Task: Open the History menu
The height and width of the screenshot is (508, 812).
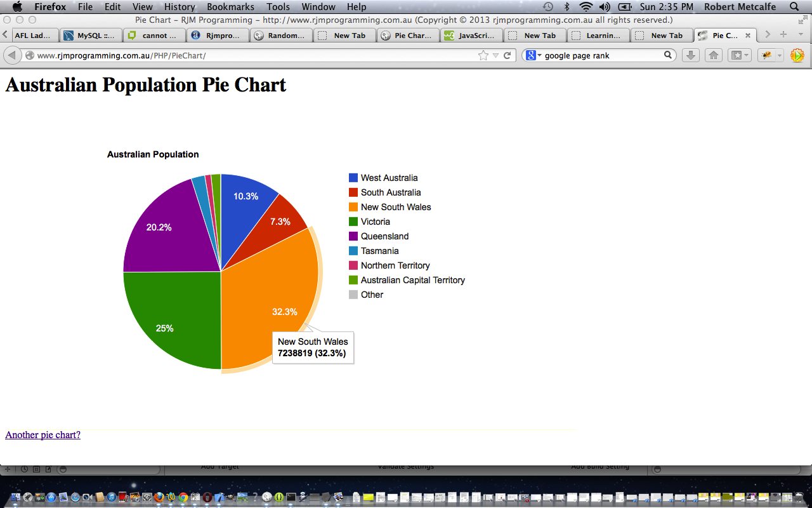Action: (179, 7)
